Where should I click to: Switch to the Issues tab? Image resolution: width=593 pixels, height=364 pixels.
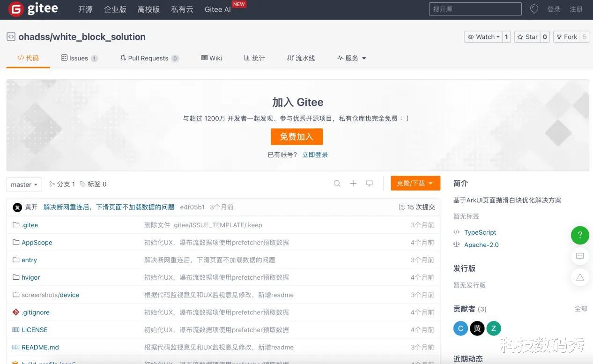pyautogui.click(x=79, y=58)
